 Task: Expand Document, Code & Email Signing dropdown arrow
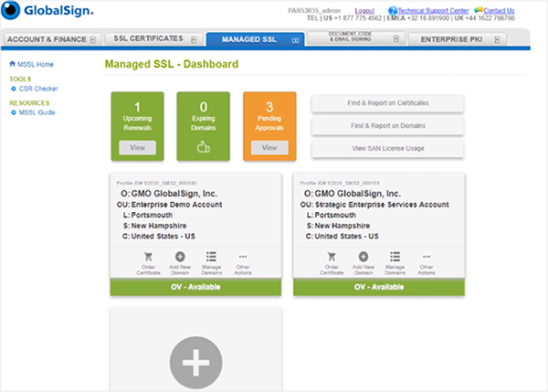point(396,38)
